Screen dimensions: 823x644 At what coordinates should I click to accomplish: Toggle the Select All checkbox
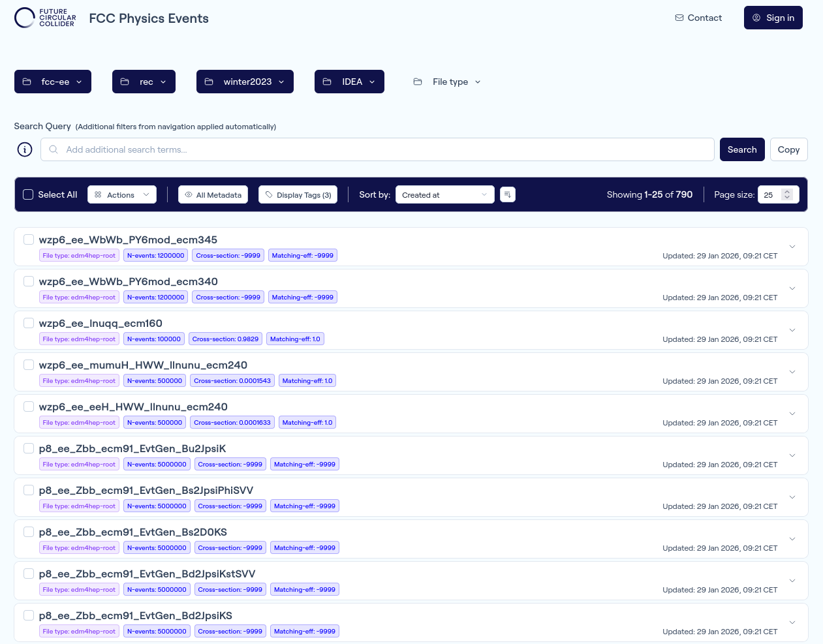coord(28,194)
